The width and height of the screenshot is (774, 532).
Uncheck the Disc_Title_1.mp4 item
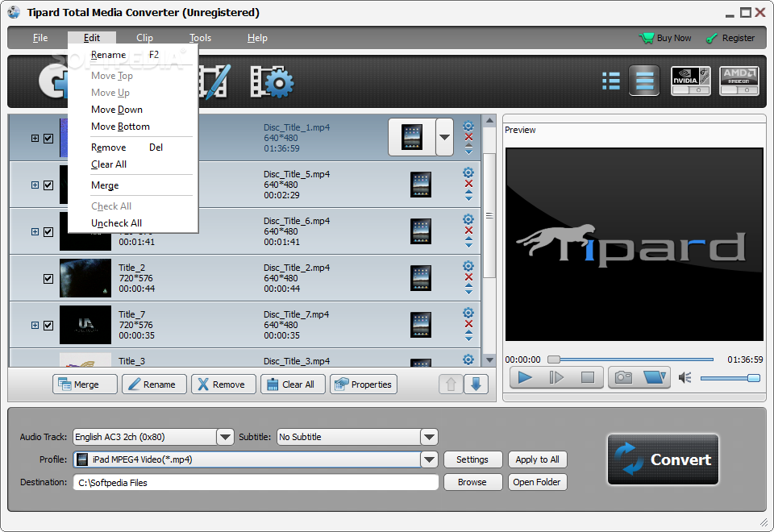(48, 138)
